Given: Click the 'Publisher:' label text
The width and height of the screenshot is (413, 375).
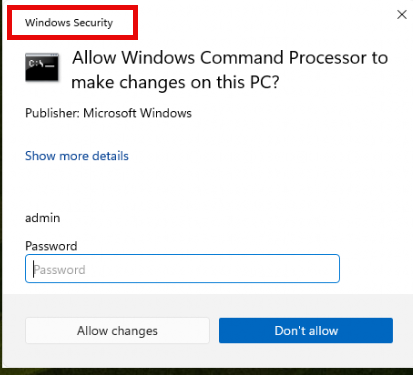Looking at the screenshot, I should pyautogui.click(x=52, y=113).
